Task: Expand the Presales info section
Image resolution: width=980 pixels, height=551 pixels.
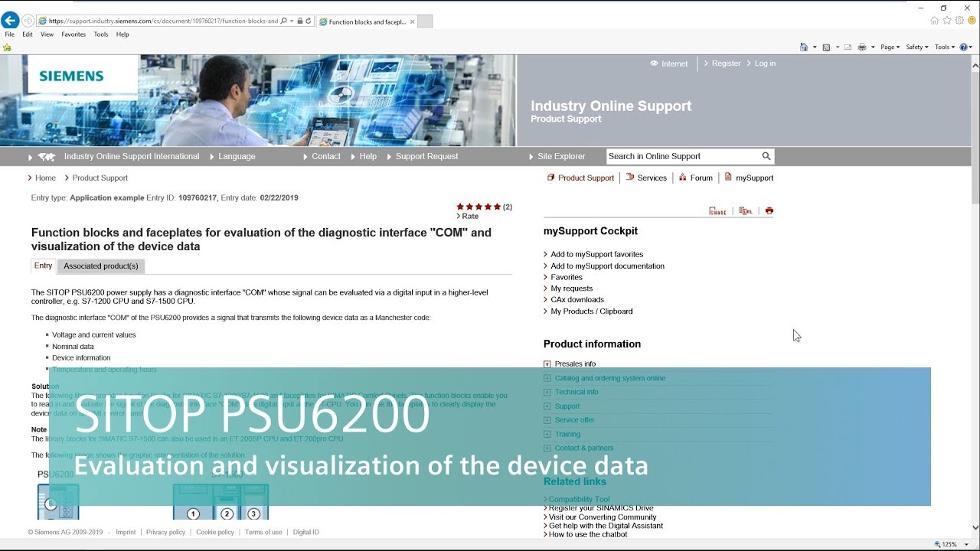Action: (547, 364)
